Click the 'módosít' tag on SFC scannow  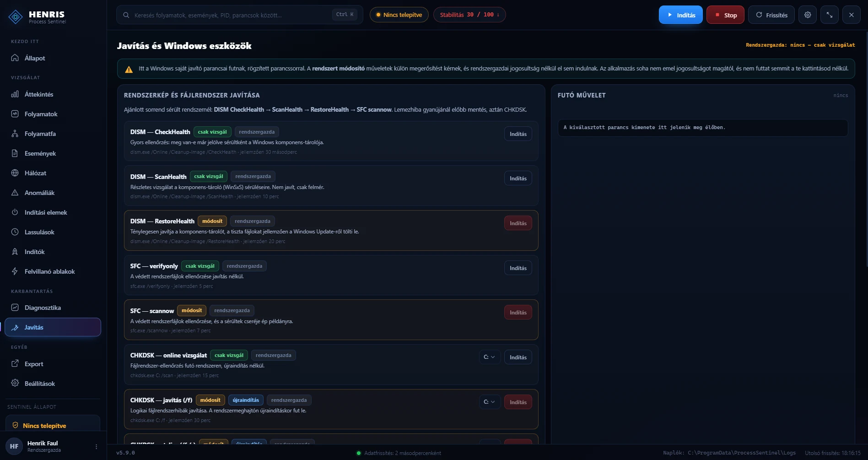192,310
